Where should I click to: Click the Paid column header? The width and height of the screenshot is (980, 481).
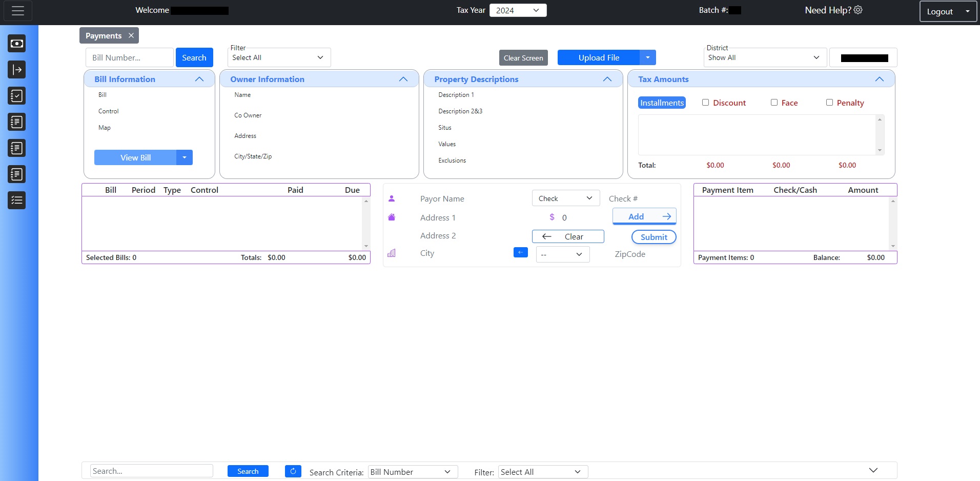pos(295,190)
